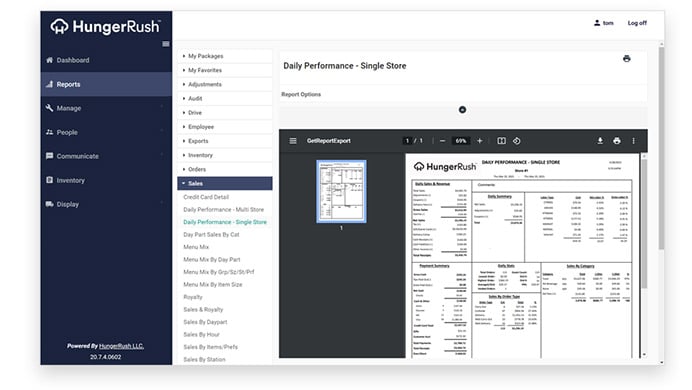Rotate the PDF document counterclockwise
Image resolution: width=692 pixels, height=390 pixels.
[516, 141]
